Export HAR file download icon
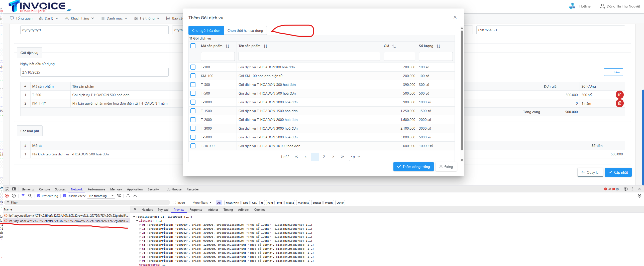 coord(135,196)
